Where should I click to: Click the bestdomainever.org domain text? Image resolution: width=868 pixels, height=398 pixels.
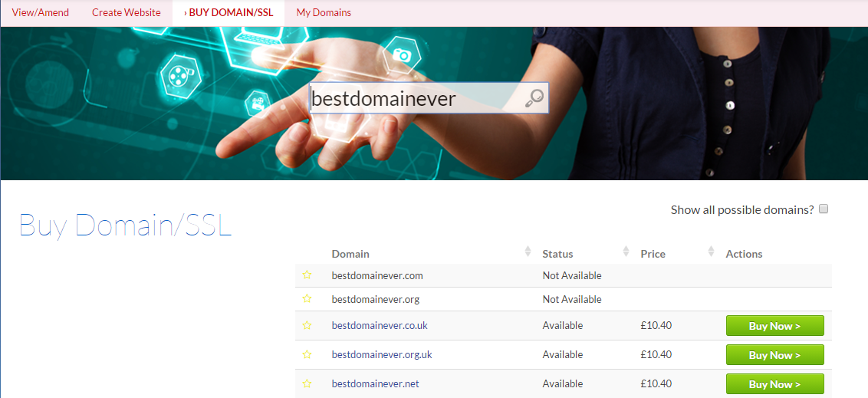point(375,300)
